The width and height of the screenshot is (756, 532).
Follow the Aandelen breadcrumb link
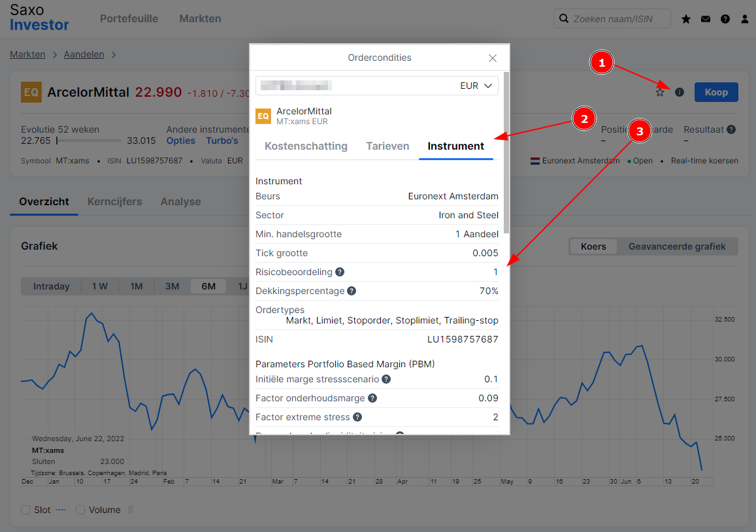coord(84,54)
